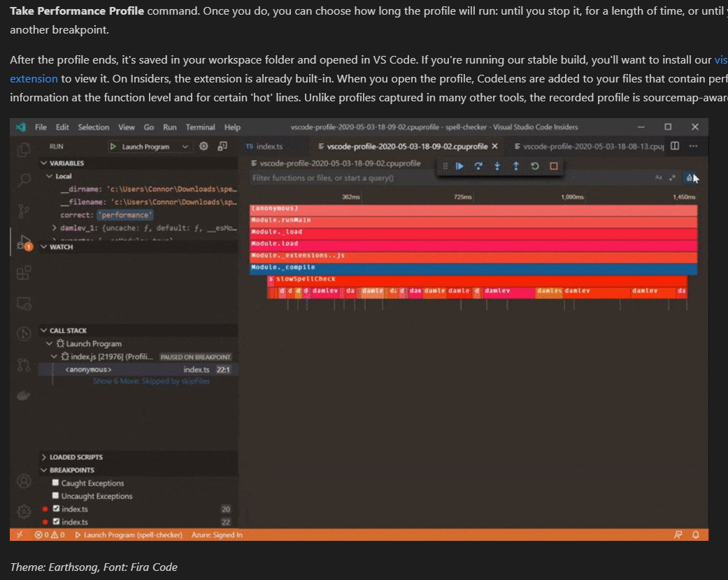Click 'Launch Program (spell-checker)' in status bar
This screenshot has width=728, height=580.
click(x=129, y=535)
